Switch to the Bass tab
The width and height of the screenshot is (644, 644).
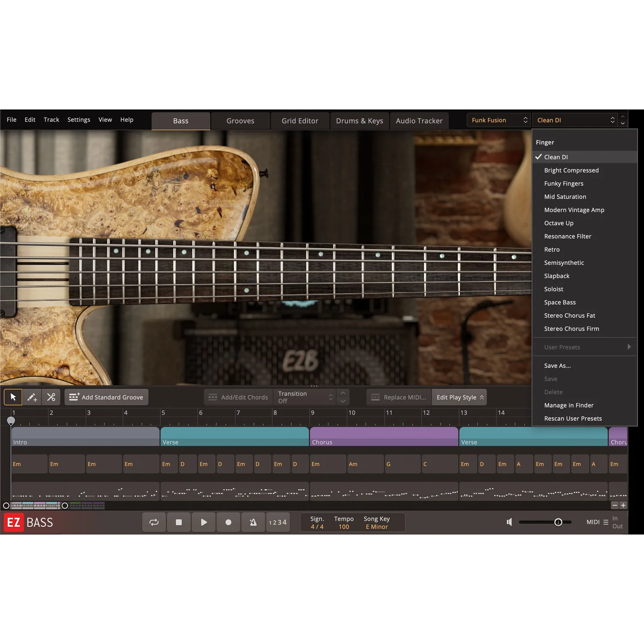pos(181,121)
